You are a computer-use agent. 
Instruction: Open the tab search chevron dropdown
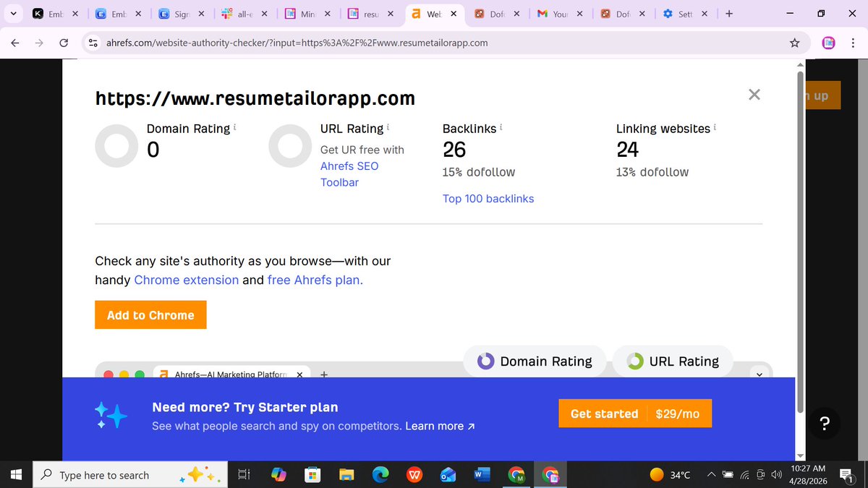(x=14, y=13)
